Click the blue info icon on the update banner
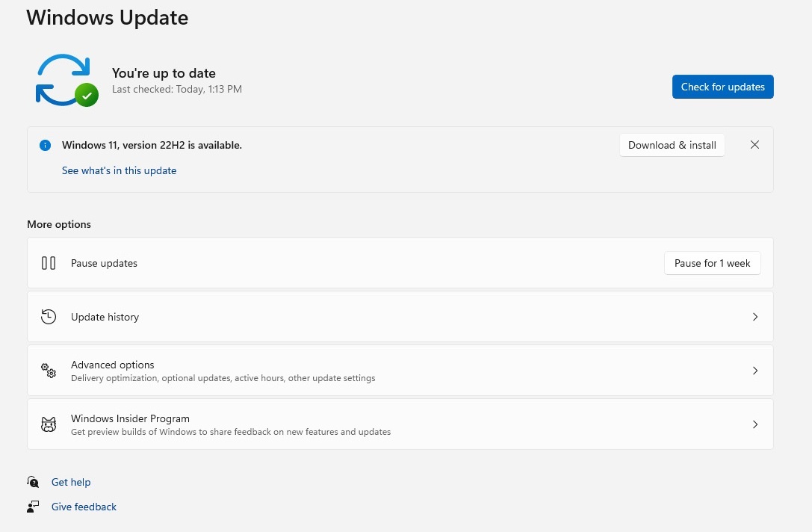812x532 pixels. (x=45, y=145)
